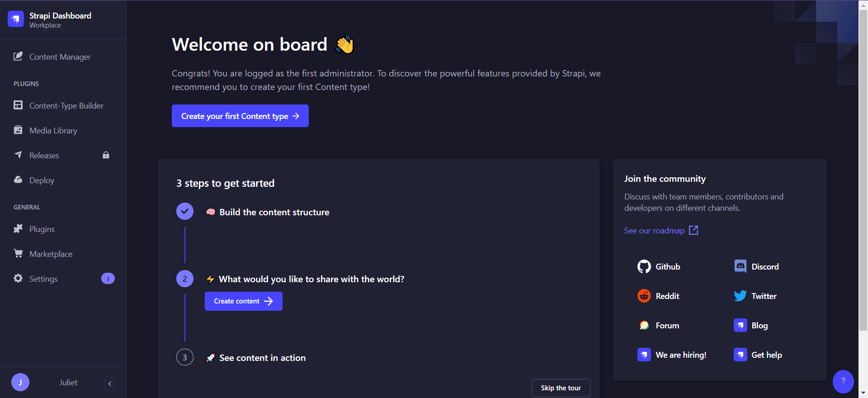Click Create your first Content type button
The image size is (868, 398).
coord(240,116)
